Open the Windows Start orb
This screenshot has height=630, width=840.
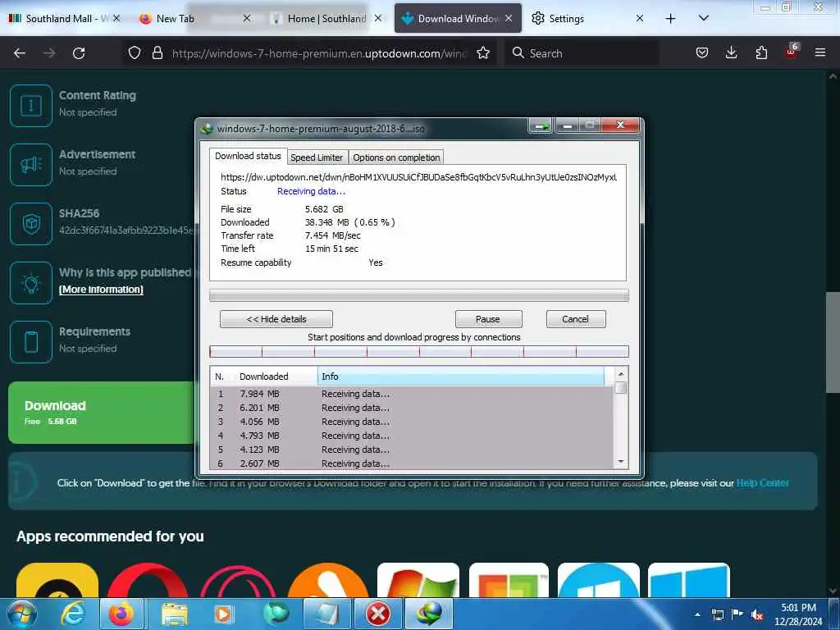pos(21,614)
